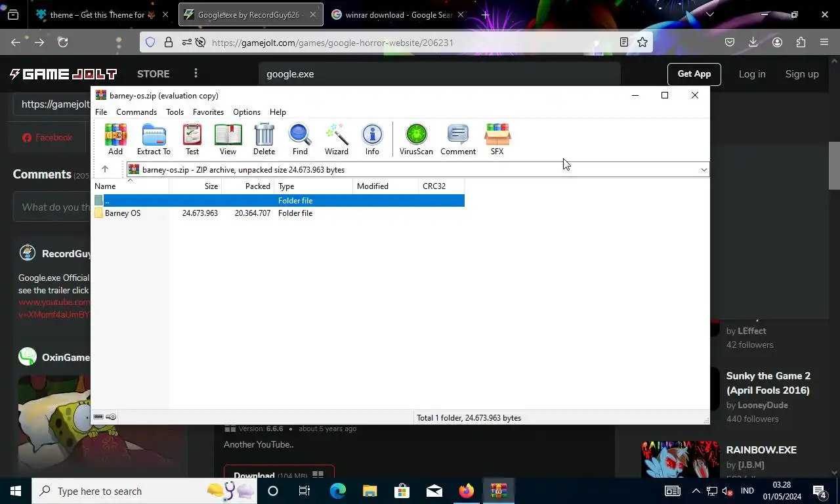Open the Options menu

pyautogui.click(x=247, y=112)
